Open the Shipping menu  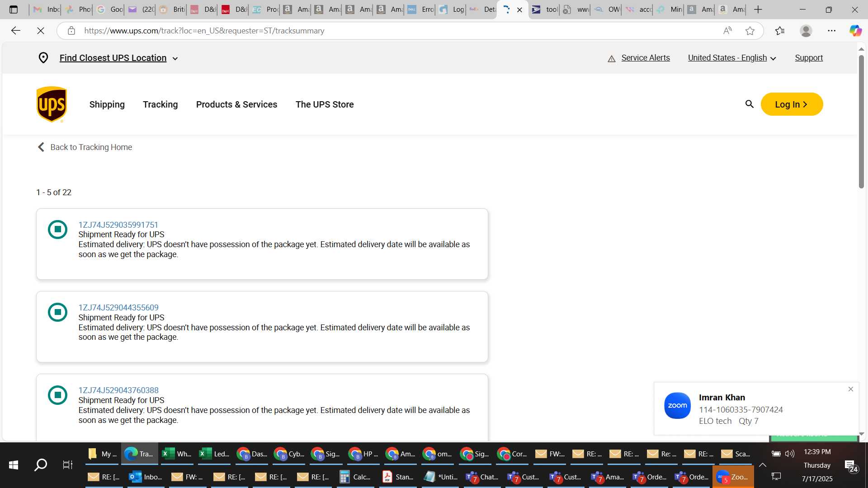tap(107, 104)
